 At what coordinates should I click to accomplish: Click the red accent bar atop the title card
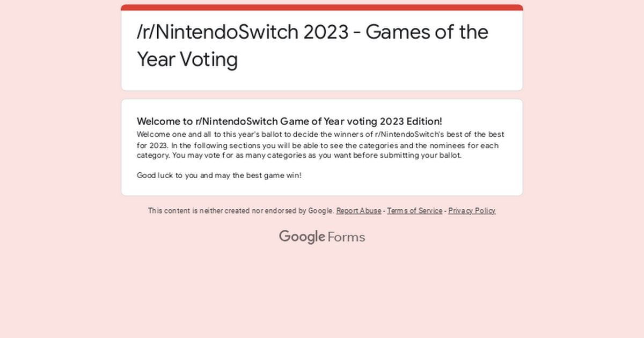point(322,8)
